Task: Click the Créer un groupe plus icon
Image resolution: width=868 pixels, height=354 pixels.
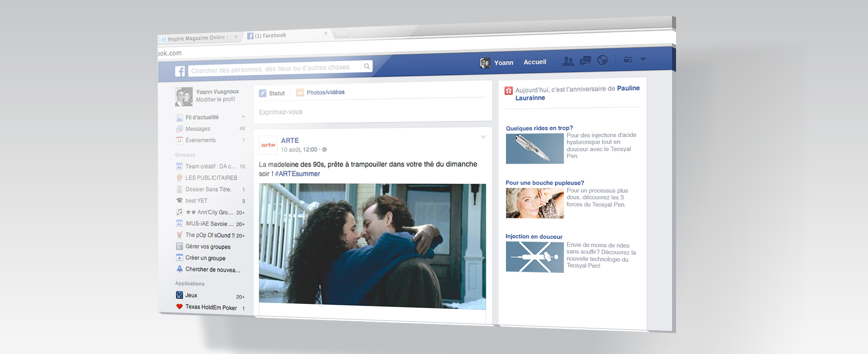Action: click(x=179, y=258)
